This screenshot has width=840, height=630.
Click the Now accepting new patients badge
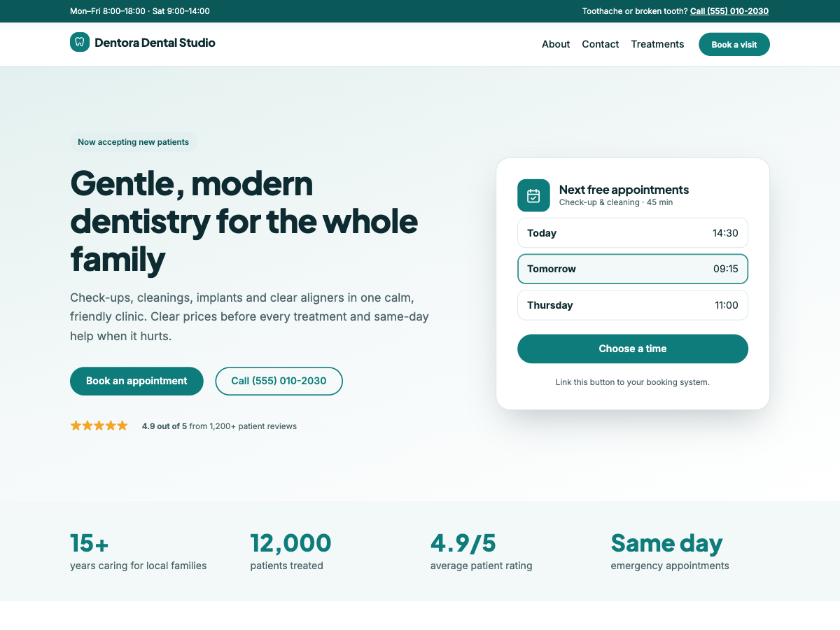point(134,142)
